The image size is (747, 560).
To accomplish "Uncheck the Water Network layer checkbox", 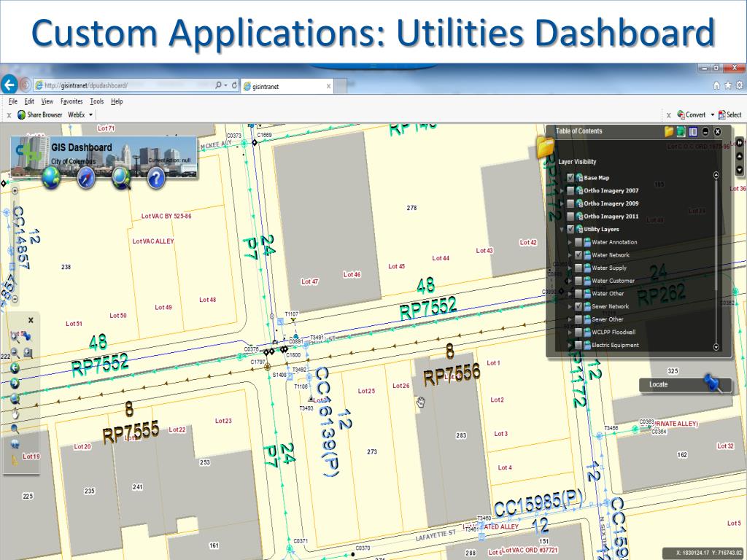I will pos(578,254).
